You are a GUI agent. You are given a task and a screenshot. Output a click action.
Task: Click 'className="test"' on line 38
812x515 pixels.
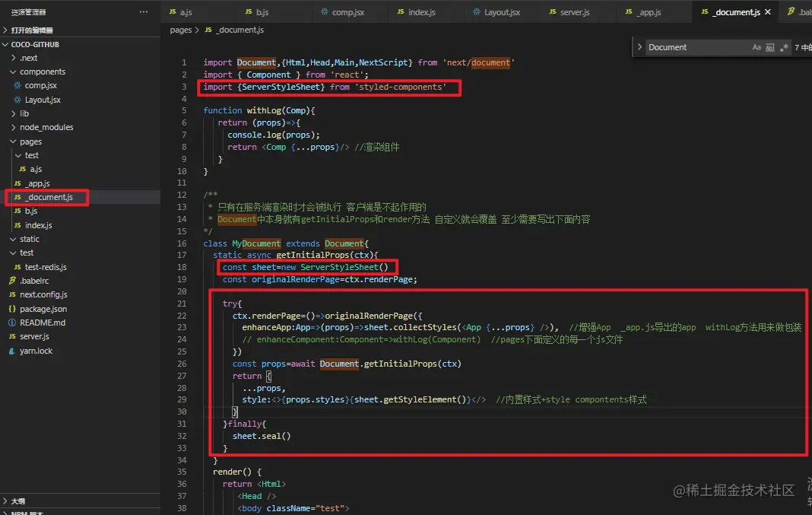(x=306, y=508)
